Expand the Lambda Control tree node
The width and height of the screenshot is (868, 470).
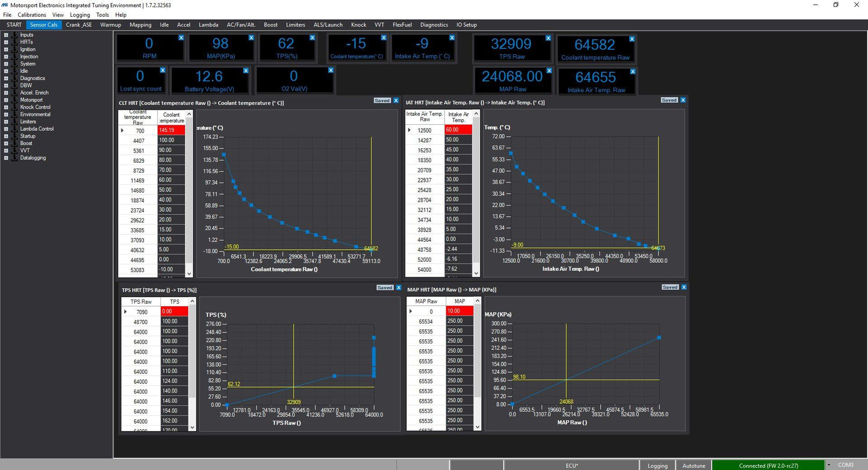click(x=5, y=128)
